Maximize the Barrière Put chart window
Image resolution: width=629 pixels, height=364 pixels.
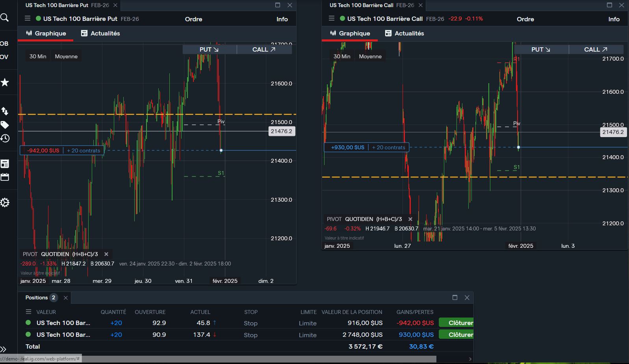tap(278, 5)
